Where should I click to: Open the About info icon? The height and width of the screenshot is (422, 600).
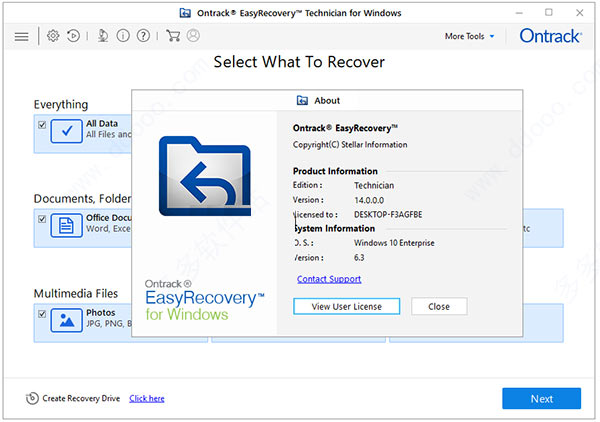[123, 36]
